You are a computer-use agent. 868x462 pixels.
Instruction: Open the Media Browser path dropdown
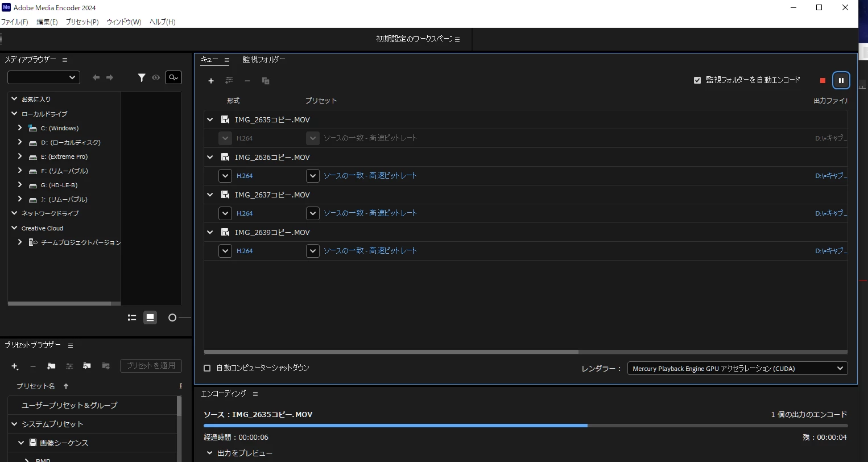coord(44,77)
